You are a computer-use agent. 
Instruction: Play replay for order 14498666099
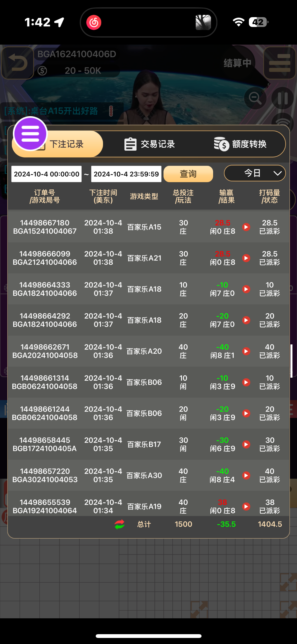coord(246,258)
